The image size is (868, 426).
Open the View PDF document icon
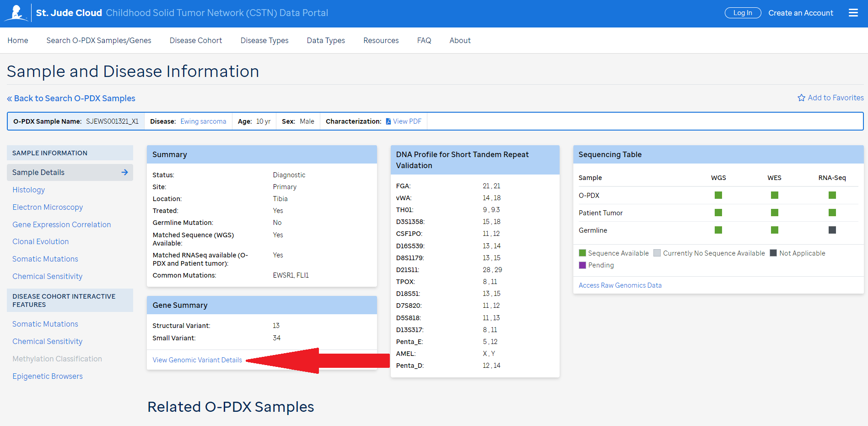coord(388,121)
